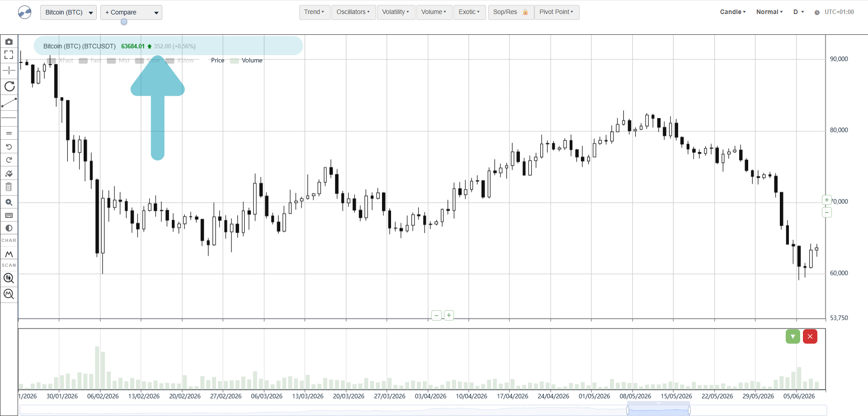
Task: Open the Normal scale dropdown
Action: [x=769, y=12]
